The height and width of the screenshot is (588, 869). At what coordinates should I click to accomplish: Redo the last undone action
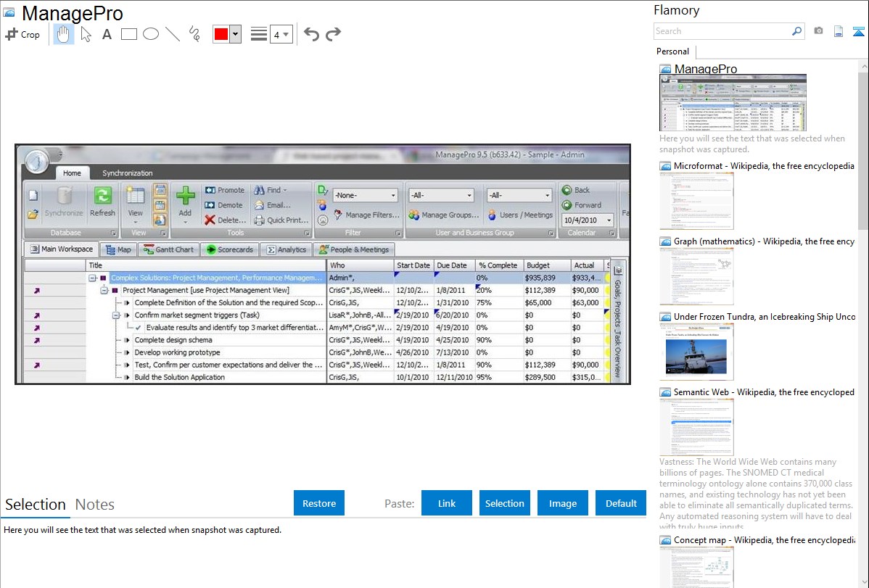pos(333,34)
